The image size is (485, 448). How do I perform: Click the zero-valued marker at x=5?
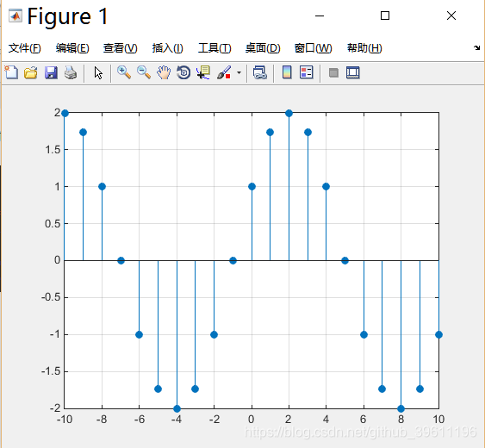[345, 260]
